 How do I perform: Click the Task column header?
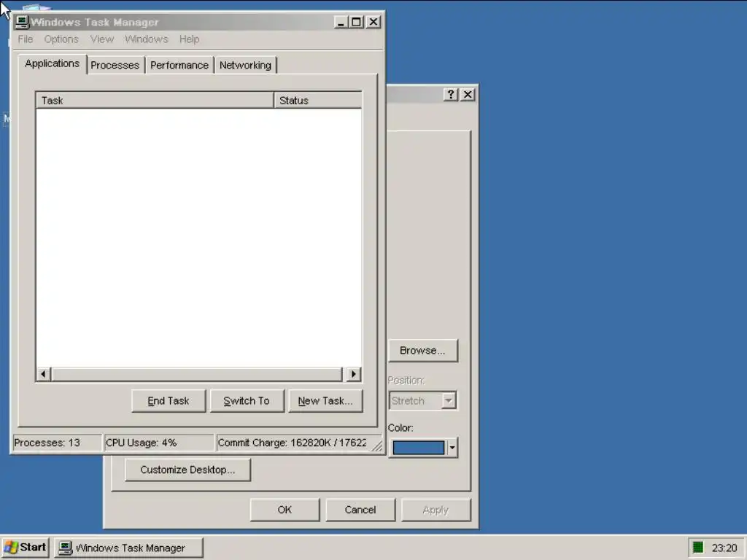click(155, 101)
